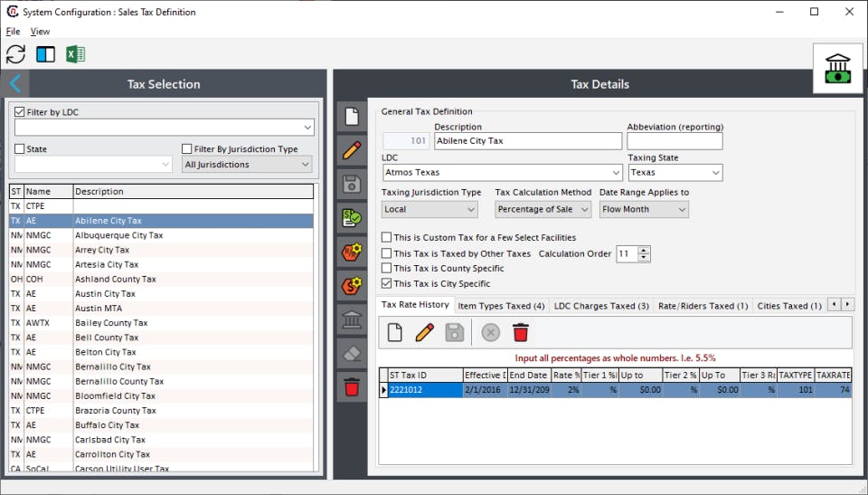Check Custom Tax for Select Facilities
The width and height of the screenshot is (868, 495).
[x=386, y=237]
